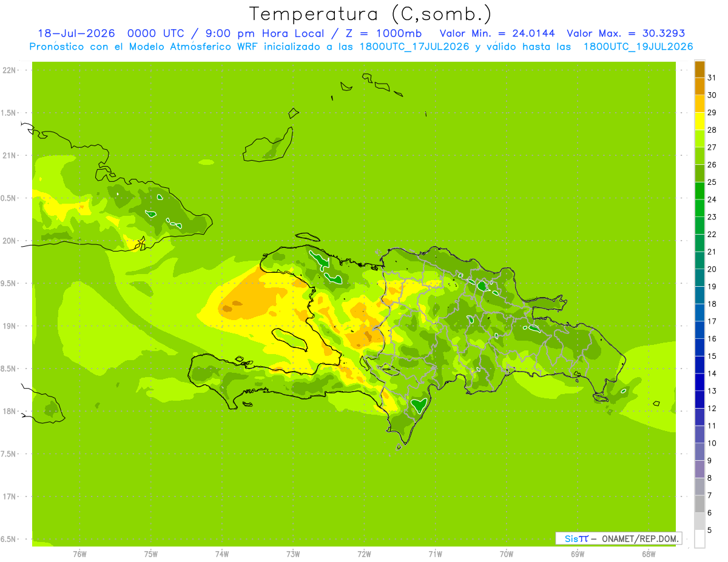Pick the blue swatch between 16 and 17

(699, 330)
